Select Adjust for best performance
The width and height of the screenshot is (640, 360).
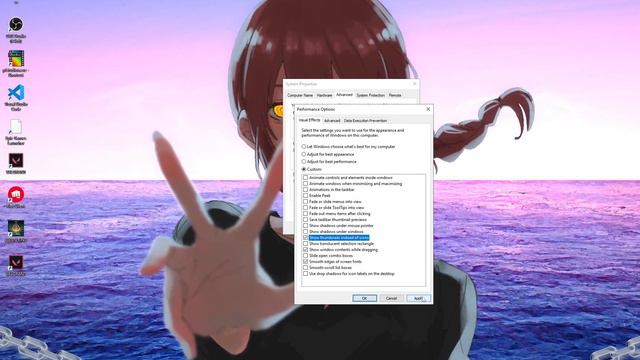(304, 162)
